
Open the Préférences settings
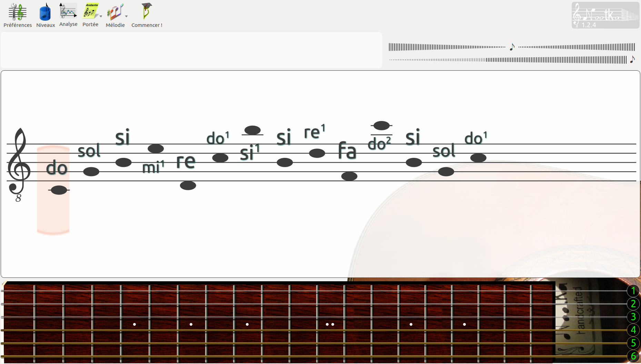(18, 16)
